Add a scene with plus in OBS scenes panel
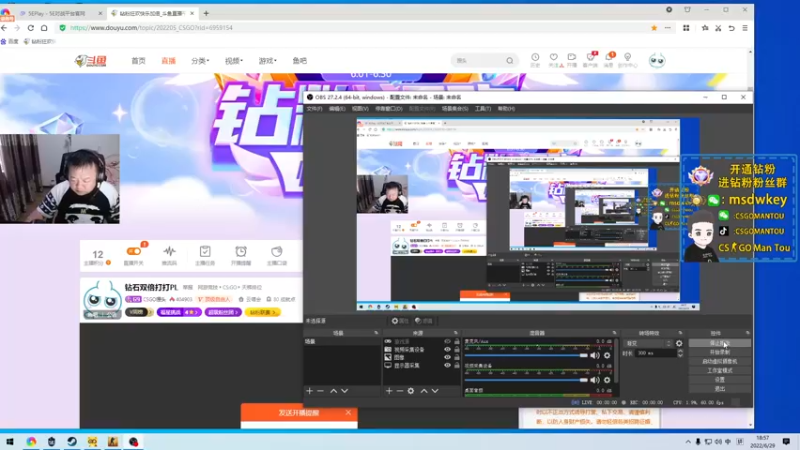The height and width of the screenshot is (450, 800). point(309,391)
